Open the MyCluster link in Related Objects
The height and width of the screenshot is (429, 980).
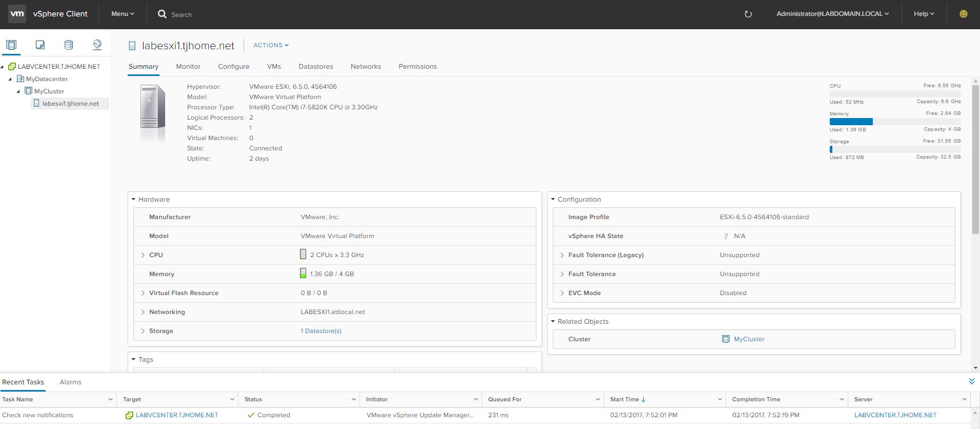749,339
